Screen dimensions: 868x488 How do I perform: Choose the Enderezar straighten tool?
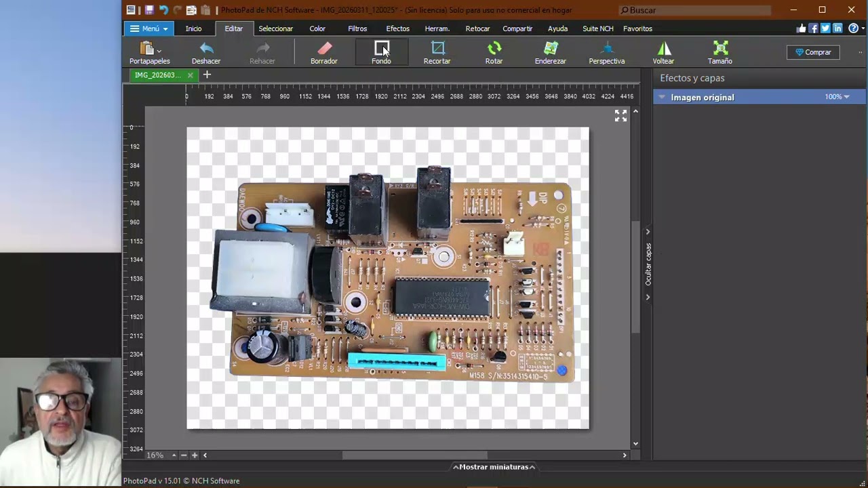click(x=550, y=52)
